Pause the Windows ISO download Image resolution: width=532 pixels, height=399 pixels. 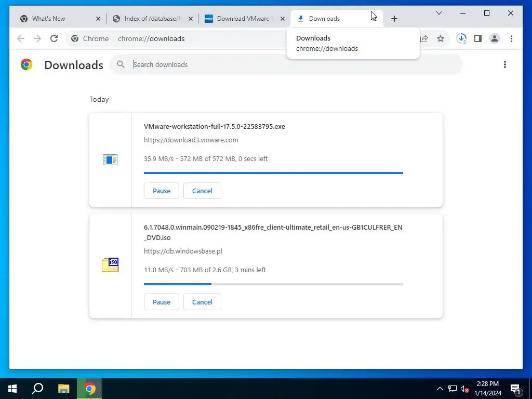162,302
